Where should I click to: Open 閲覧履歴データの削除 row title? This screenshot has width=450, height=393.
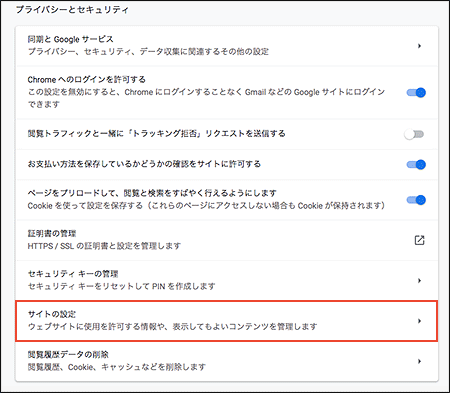[x=68, y=354]
